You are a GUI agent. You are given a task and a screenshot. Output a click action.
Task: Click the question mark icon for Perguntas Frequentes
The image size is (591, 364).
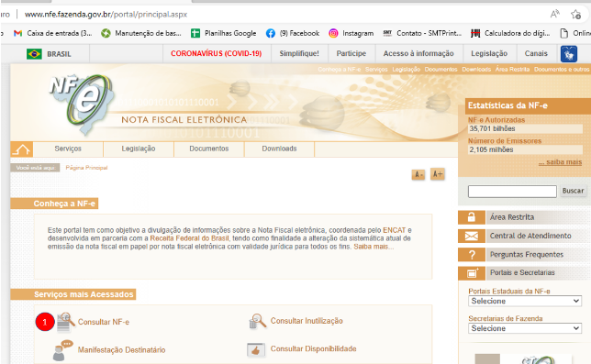coord(472,255)
